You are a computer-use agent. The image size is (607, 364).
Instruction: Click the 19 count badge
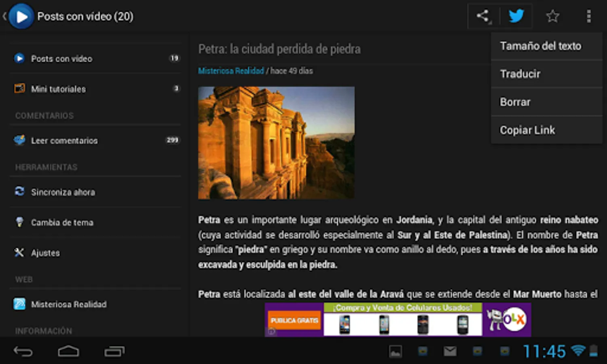click(x=174, y=58)
